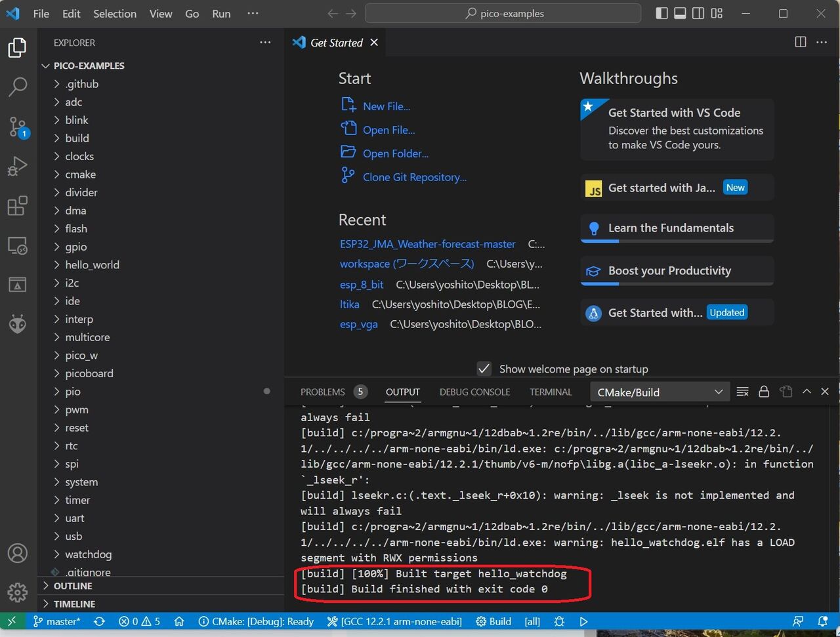Clear the CMake/Build output panel

coord(742,391)
